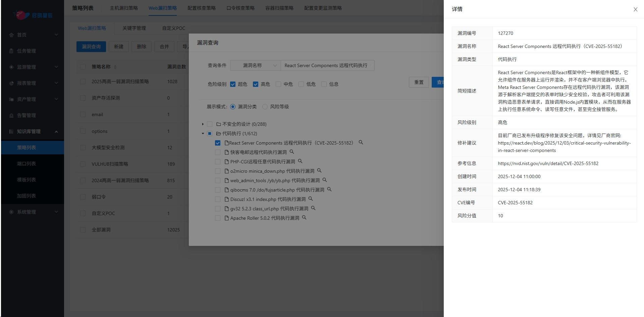Open the 关键字管理 tab
Viewport: 644px width, 317px height.
[x=134, y=28]
